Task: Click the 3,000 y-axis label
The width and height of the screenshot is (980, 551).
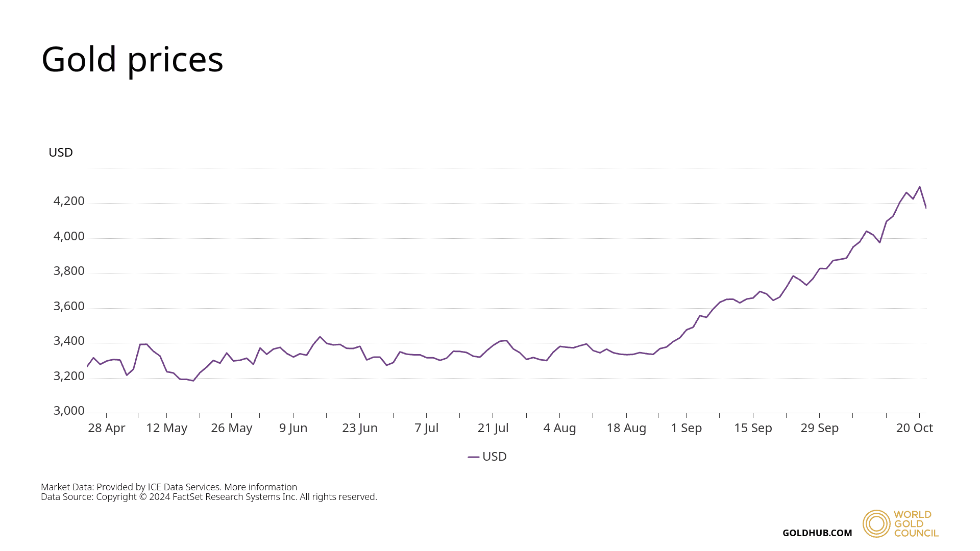Action: click(x=69, y=411)
